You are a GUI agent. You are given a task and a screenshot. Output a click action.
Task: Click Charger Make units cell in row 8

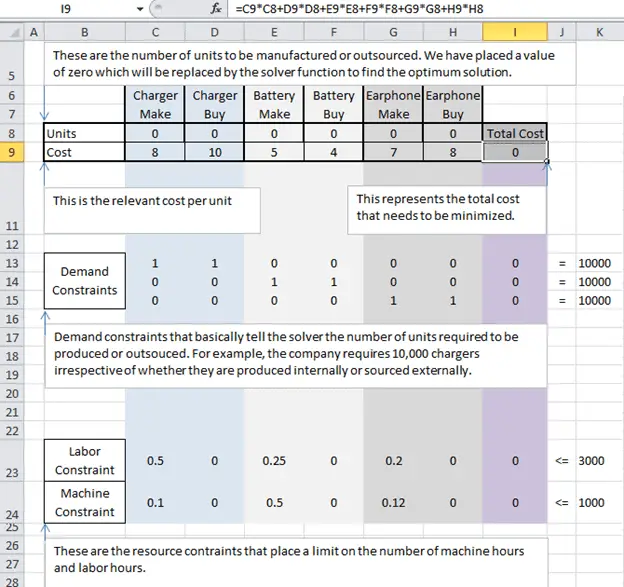point(155,133)
